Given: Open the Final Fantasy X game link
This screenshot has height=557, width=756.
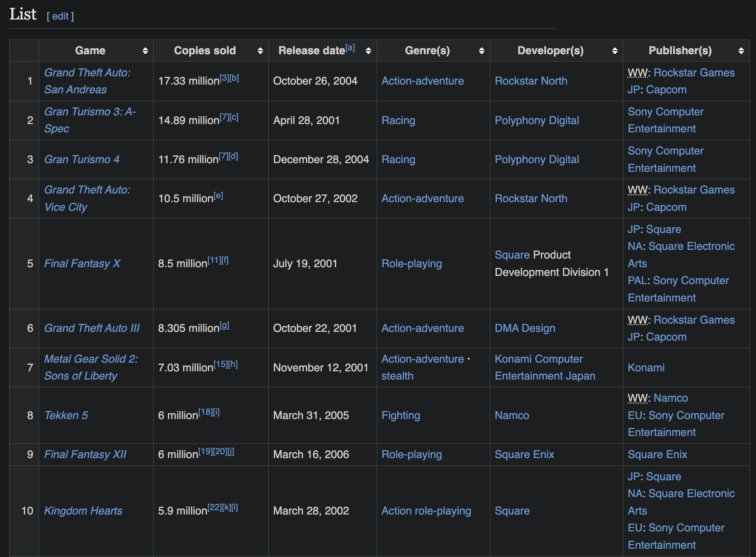Looking at the screenshot, I should pos(82,263).
